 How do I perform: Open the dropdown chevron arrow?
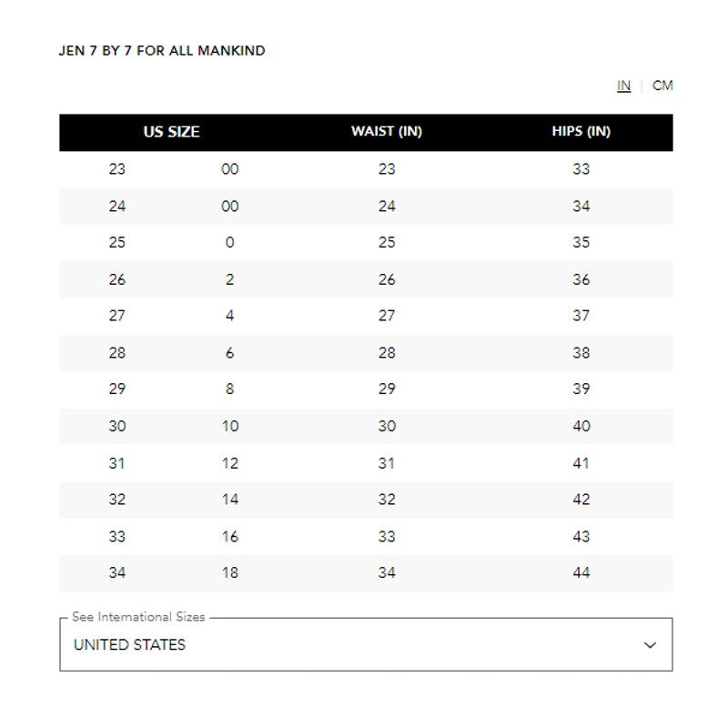tap(650, 645)
